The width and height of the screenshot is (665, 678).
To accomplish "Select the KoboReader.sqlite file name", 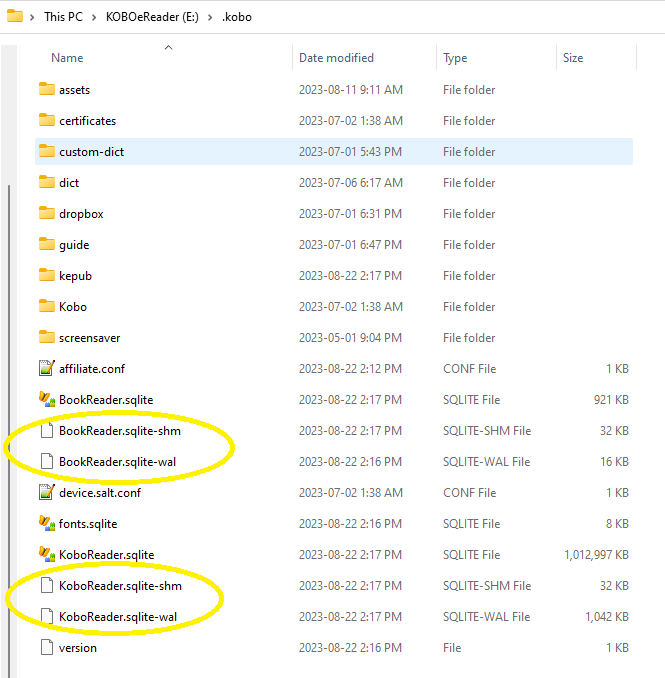I will point(106,555).
